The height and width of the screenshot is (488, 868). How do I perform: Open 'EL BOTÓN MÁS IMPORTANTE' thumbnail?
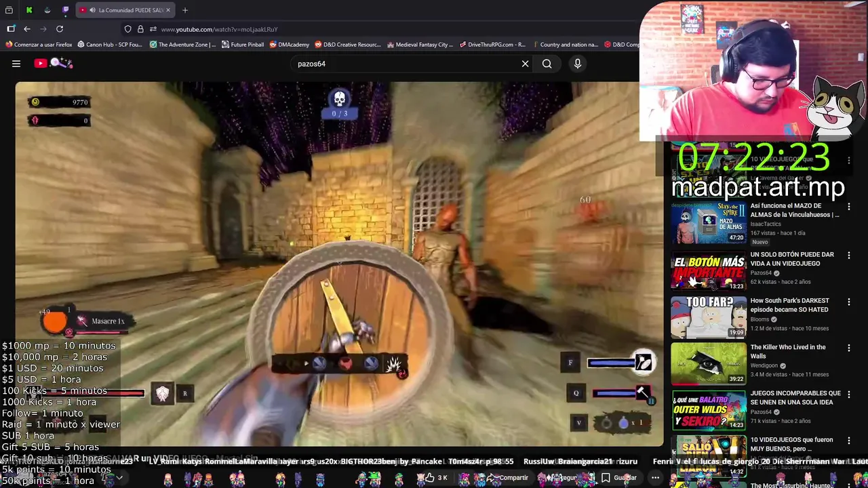tap(709, 270)
